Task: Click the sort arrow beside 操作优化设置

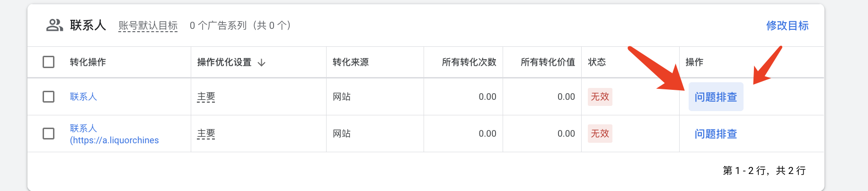Action: click(x=262, y=62)
